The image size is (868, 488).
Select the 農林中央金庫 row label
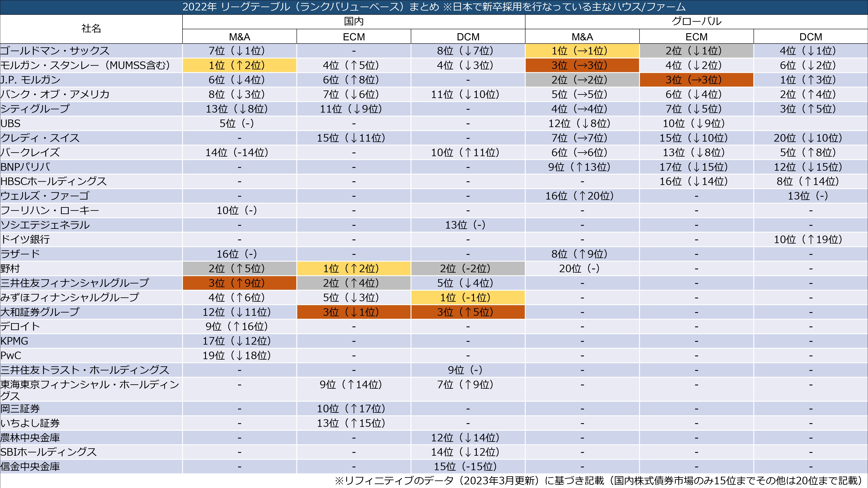pyautogui.click(x=30, y=438)
